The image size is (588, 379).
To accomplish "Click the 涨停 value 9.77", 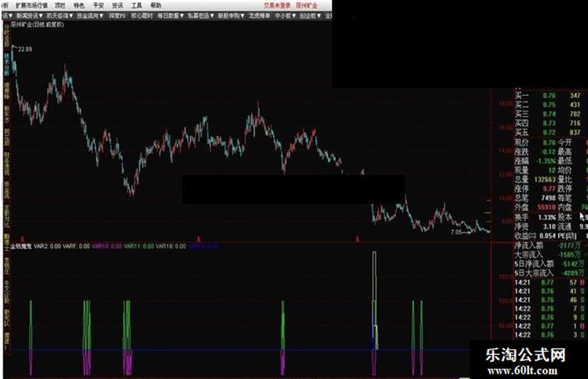I will [549, 189].
